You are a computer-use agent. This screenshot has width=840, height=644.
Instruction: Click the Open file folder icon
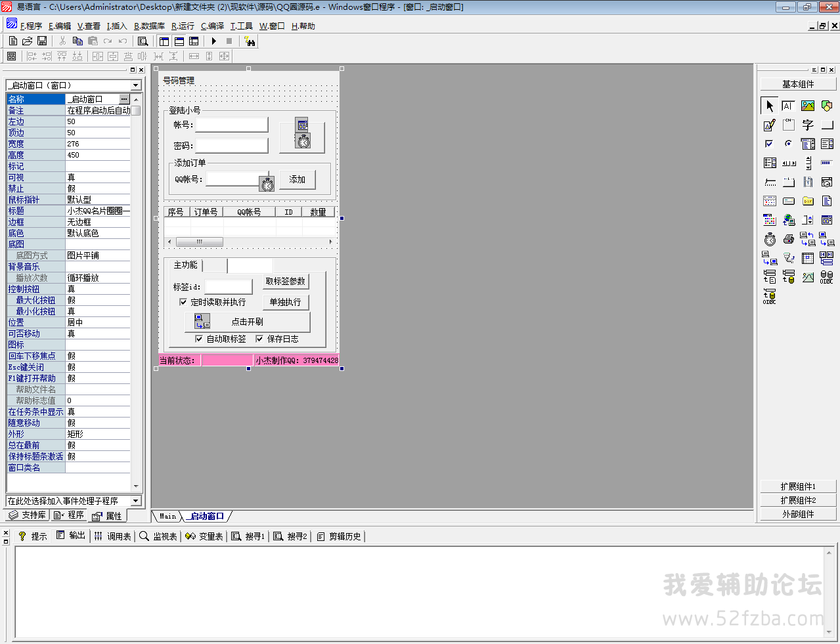coord(28,41)
